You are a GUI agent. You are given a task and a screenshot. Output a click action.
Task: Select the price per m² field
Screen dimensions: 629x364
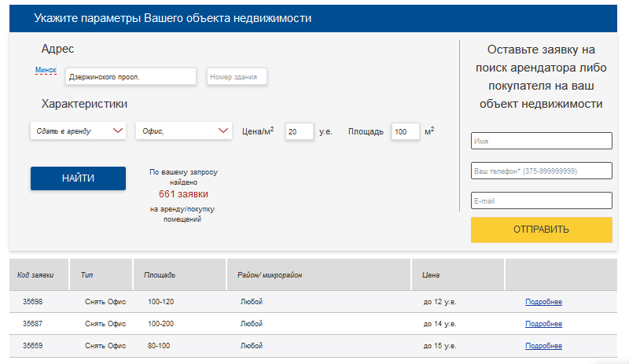(x=299, y=132)
